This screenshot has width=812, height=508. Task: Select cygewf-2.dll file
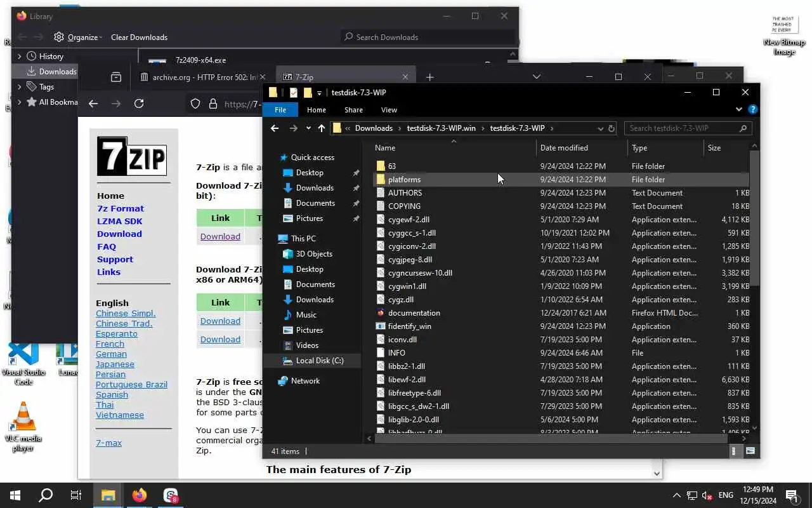click(x=409, y=220)
